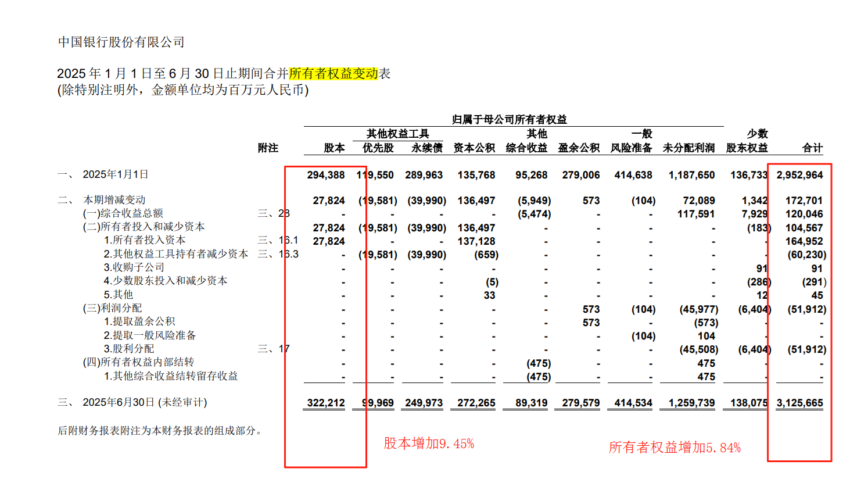Click the row label 1.提取盈余公积
This screenshot has height=479, width=868.
click(139, 321)
